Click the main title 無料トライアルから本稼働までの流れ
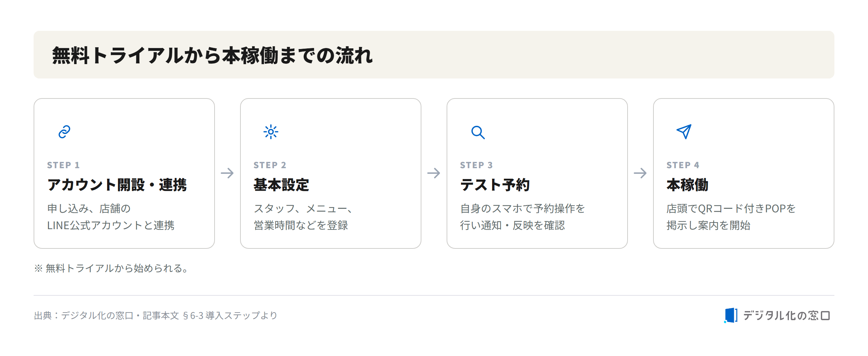Image resolution: width=868 pixels, height=356 pixels. point(212,55)
